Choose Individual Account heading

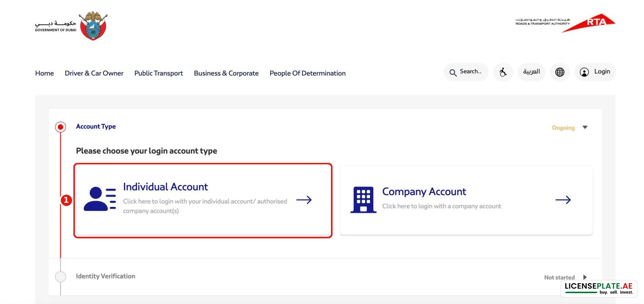point(166,186)
